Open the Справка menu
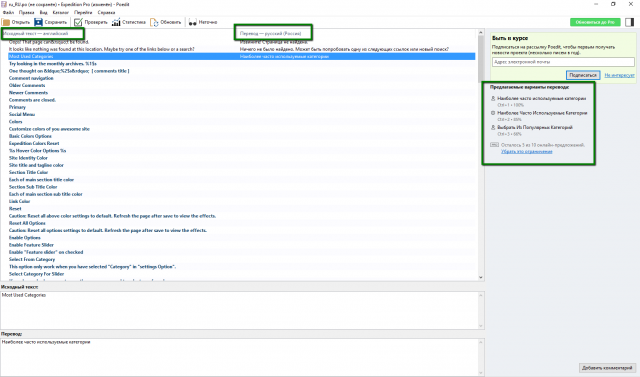The height and width of the screenshot is (377, 640). click(x=106, y=12)
